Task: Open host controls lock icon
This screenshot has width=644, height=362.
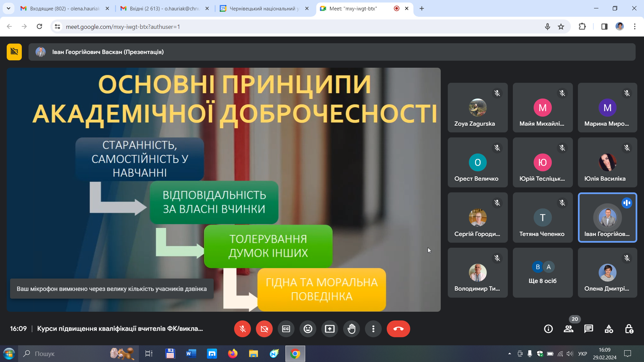Action: coord(629,329)
